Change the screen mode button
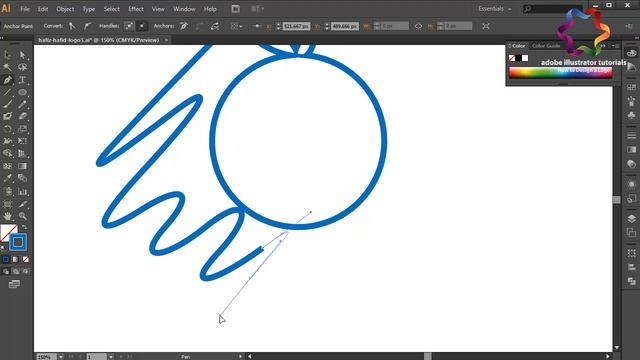640x360 pixels. pyautogui.click(x=14, y=284)
